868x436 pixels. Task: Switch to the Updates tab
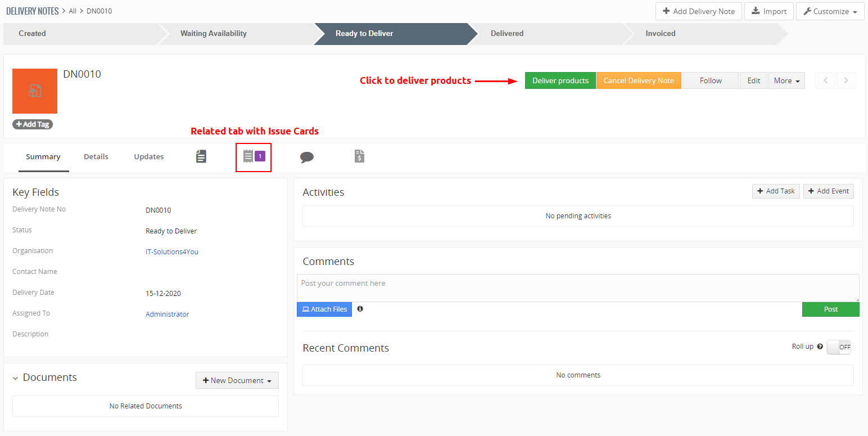[x=149, y=157]
